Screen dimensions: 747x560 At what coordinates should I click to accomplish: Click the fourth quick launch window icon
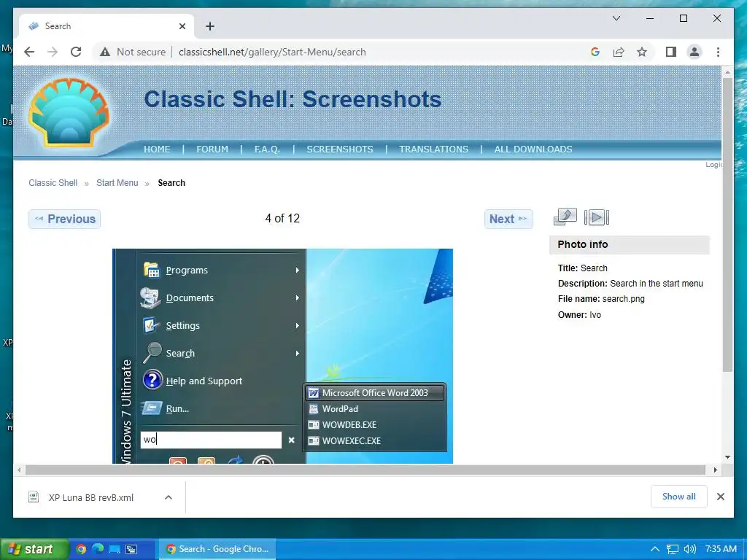coord(131,549)
